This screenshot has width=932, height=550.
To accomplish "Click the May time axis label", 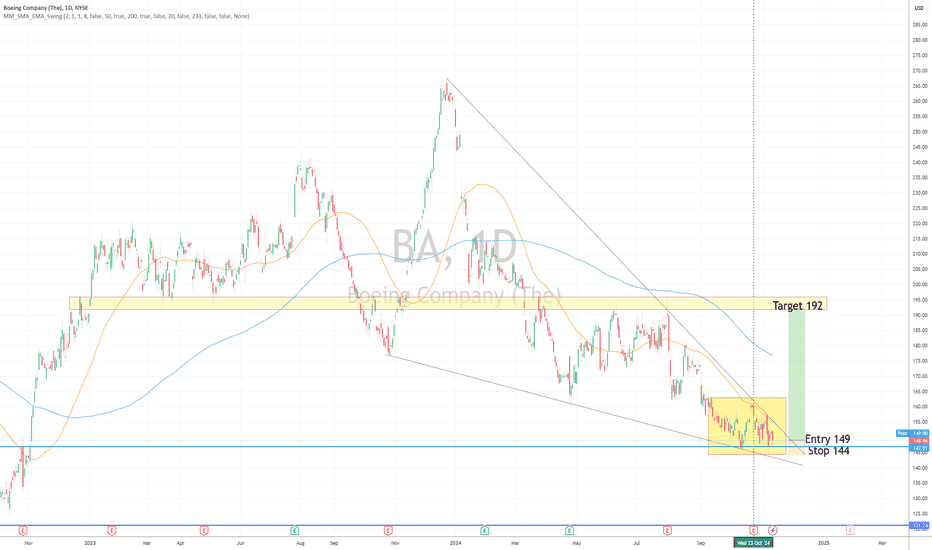I will point(576,543).
